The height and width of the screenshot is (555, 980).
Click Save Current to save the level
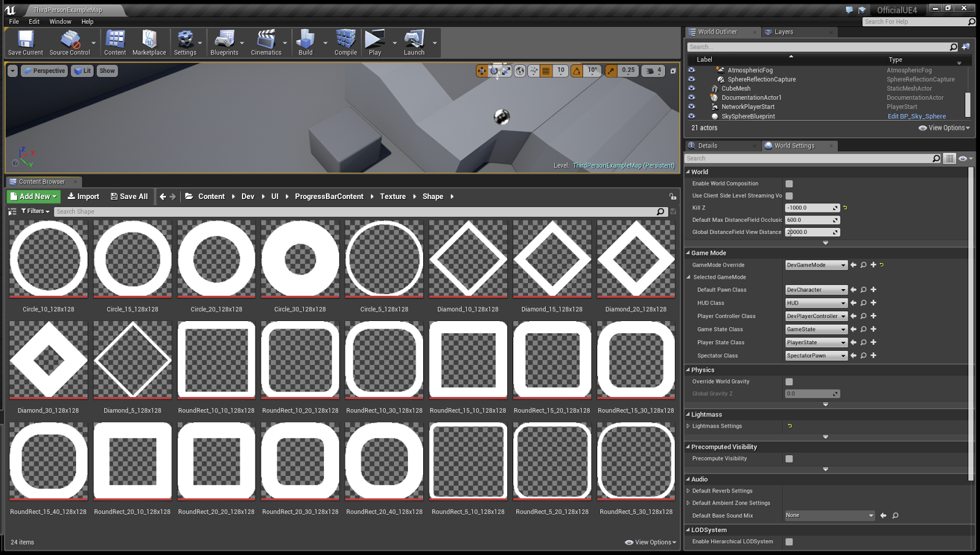[24, 42]
